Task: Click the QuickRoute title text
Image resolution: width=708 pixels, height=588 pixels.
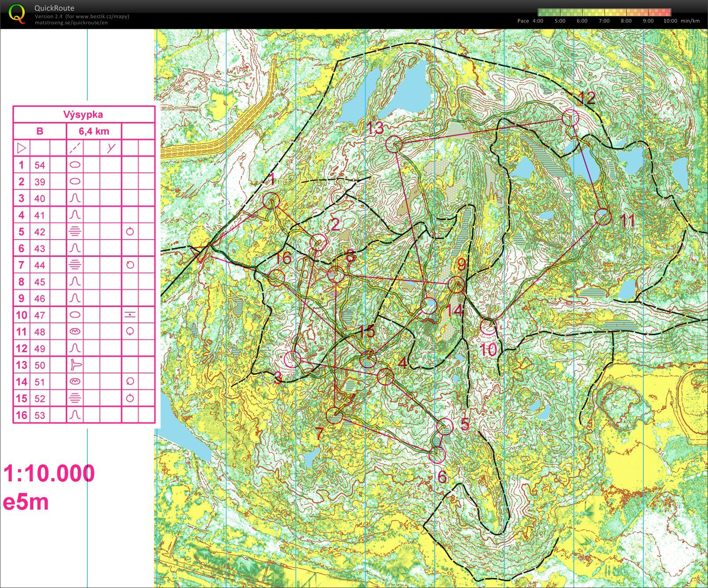Action: (54, 8)
